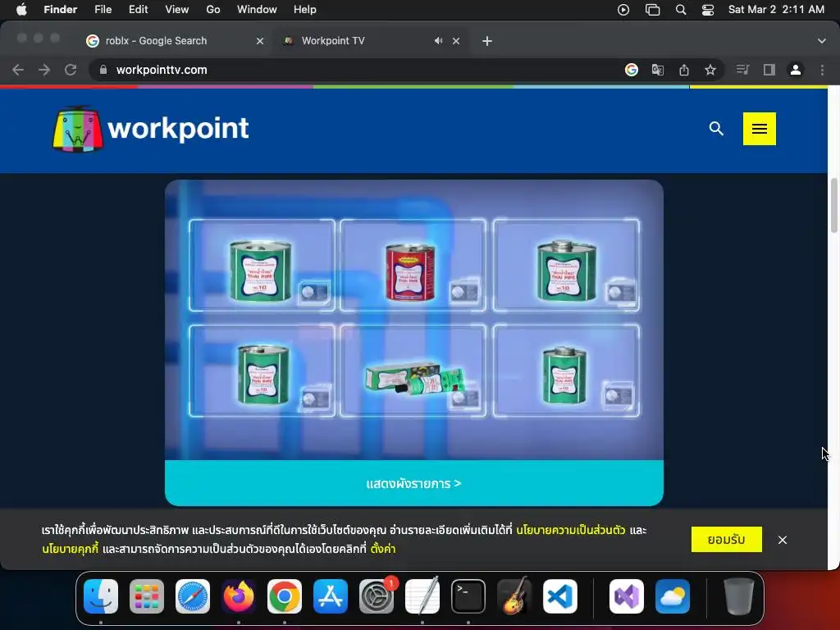Launch Finder from the Dock
This screenshot has height=630, width=840.
[x=101, y=596]
